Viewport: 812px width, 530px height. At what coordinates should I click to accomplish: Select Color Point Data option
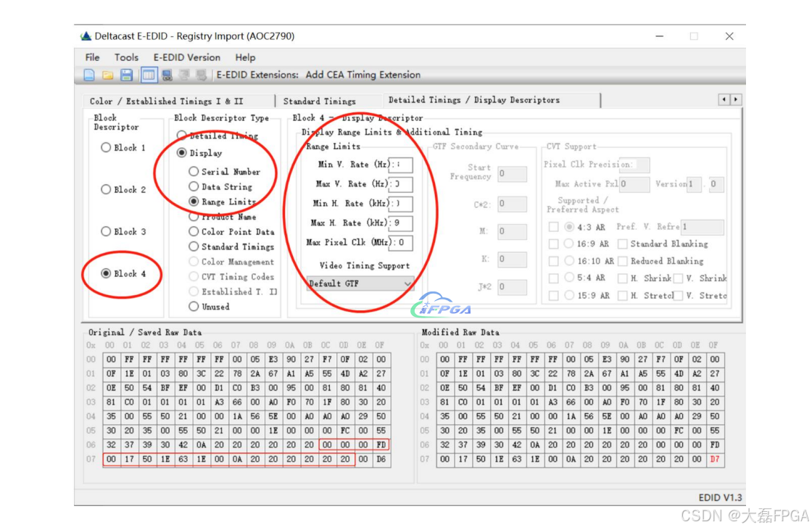click(x=194, y=231)
